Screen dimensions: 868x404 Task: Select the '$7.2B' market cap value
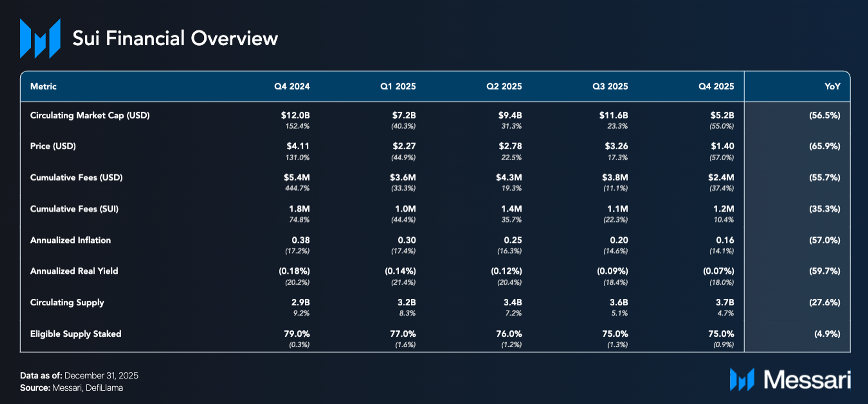point(404,115)
